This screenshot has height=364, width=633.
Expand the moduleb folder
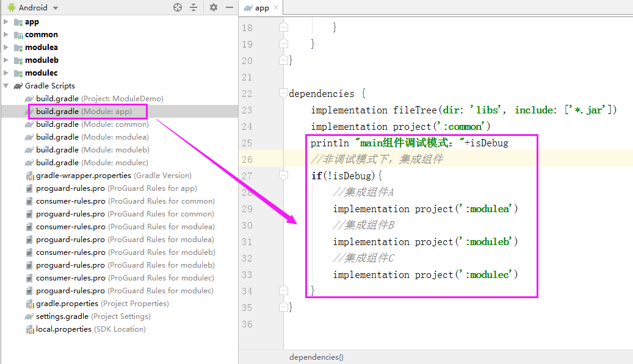pyautogui.click(x=6, y=60)
